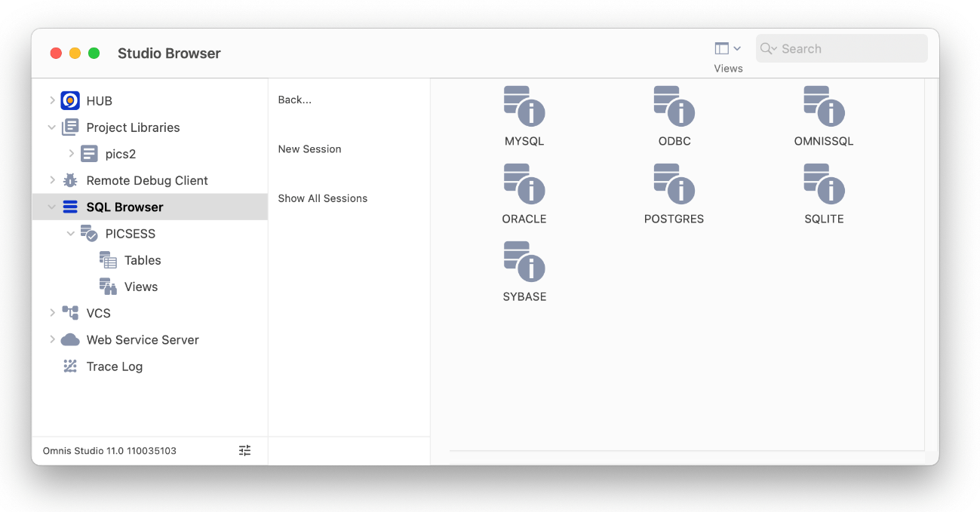Click the ODBC text label

point(674,141)
